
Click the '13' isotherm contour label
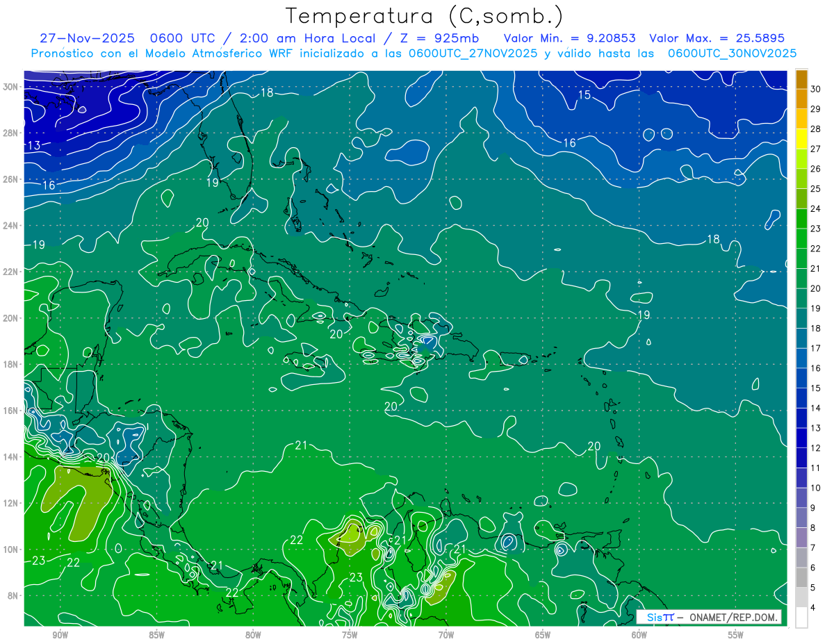(x=34, y=145)
